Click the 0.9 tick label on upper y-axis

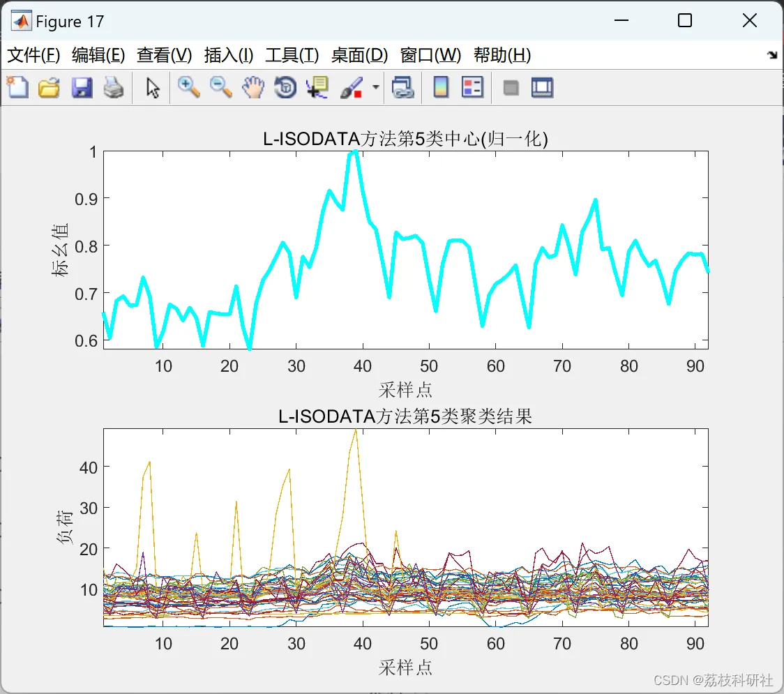click(86, 199)
